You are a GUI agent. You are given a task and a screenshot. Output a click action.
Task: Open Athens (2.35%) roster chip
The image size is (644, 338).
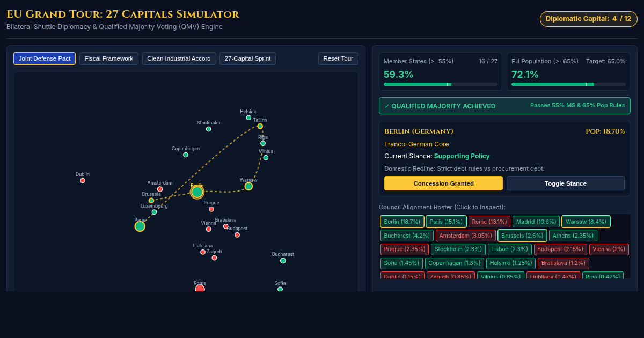pos(573,236)
